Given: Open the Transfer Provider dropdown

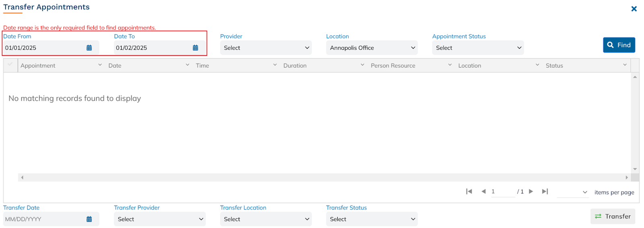Looking at the screenshot, I should pyautogui.click(x=159, y=219).
